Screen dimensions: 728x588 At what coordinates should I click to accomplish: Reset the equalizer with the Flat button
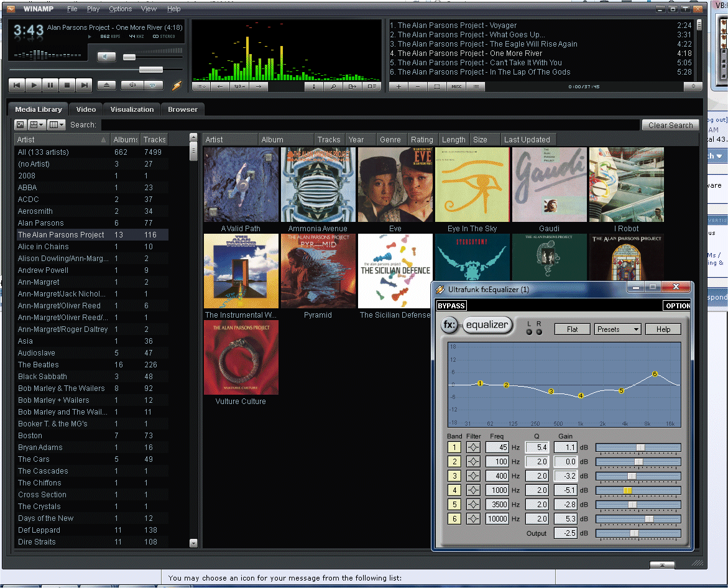pos(572,329)
